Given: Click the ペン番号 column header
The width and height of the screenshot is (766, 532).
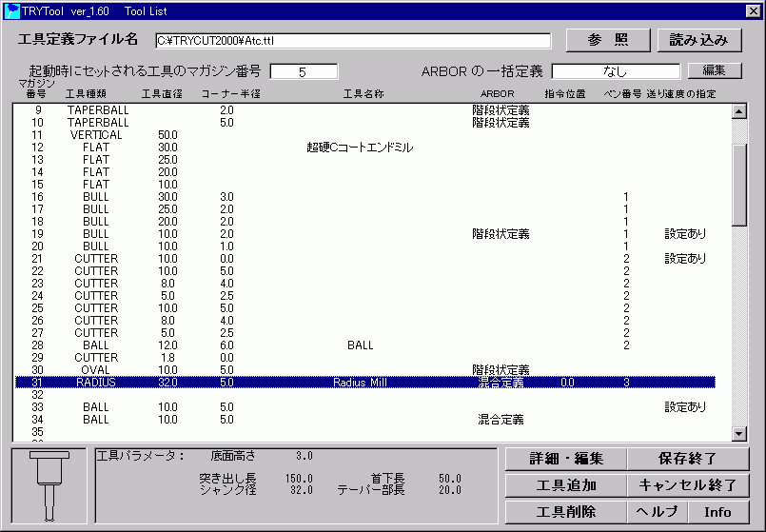Looking at the screenshot, I should point(623,94).
